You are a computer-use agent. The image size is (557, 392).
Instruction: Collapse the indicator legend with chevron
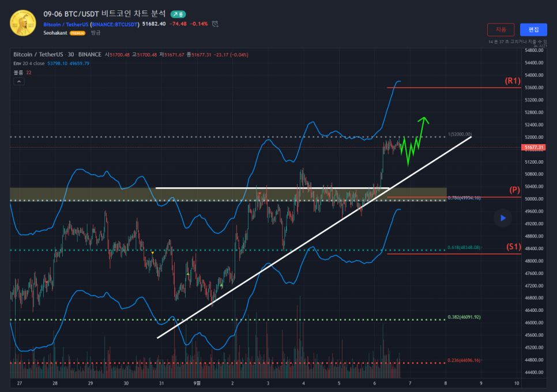(x=19, y=82)
